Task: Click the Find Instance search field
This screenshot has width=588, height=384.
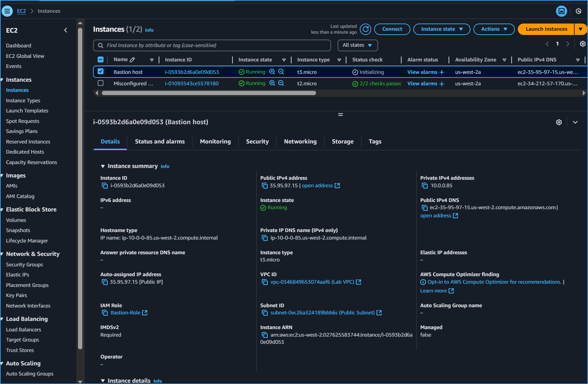Action: coord(212,45)
